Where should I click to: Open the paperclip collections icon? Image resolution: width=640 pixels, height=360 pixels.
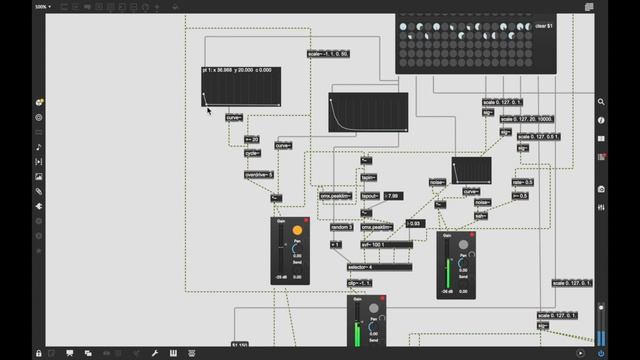39,191
